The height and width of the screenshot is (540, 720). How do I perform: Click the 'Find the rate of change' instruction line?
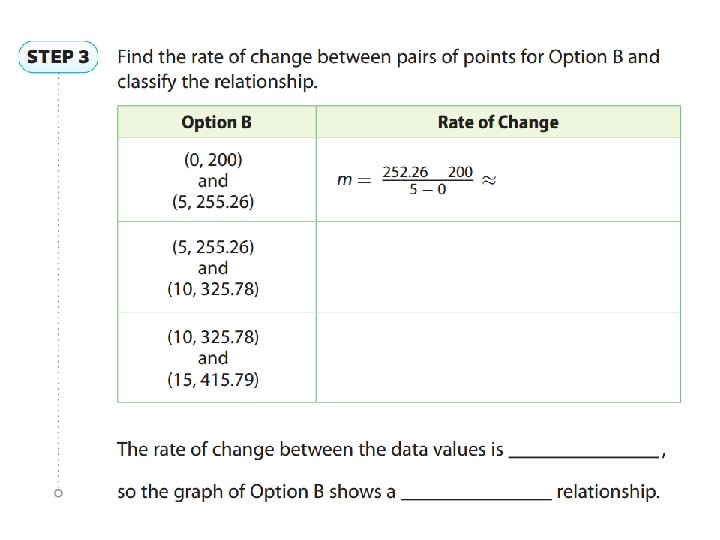[x=388, y=57]
